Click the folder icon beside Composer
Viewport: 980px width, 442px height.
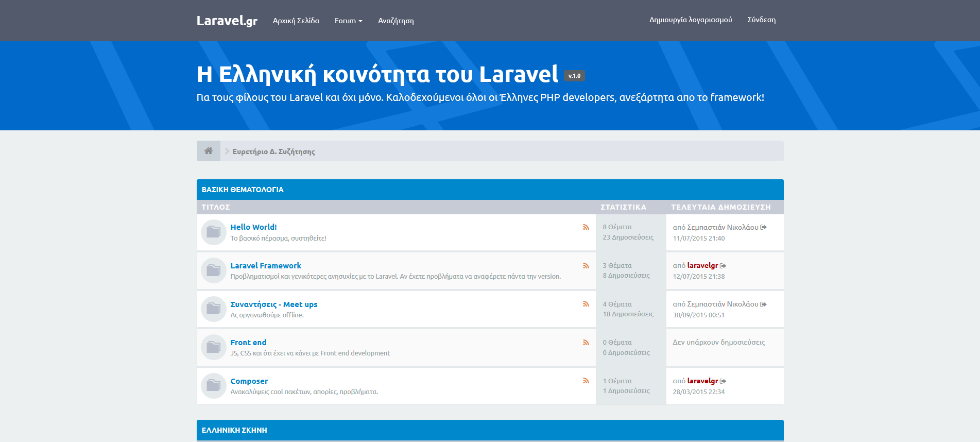coord(214,386)
